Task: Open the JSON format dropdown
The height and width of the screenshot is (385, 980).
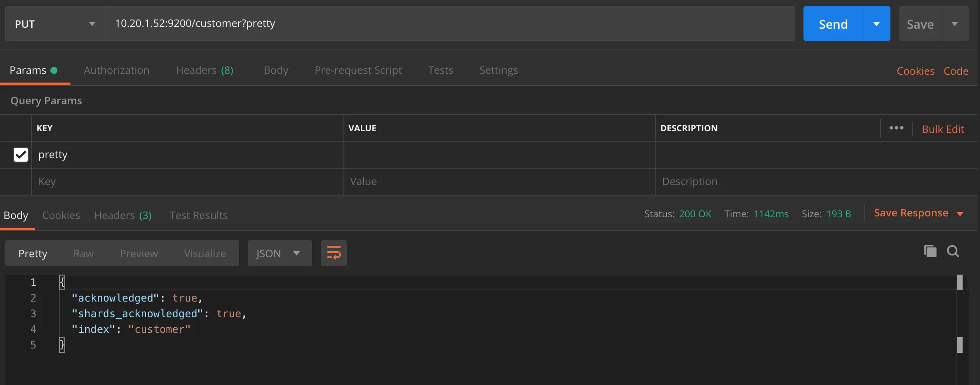Action: pos(279,253)
